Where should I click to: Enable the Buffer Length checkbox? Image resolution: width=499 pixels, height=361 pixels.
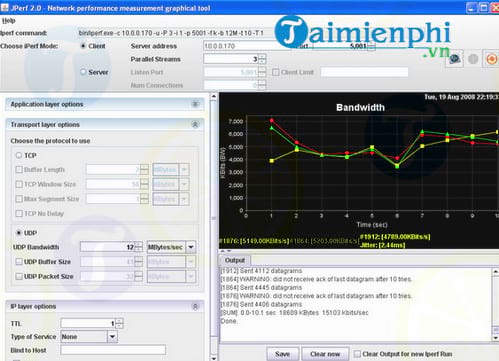coord(19,170)
